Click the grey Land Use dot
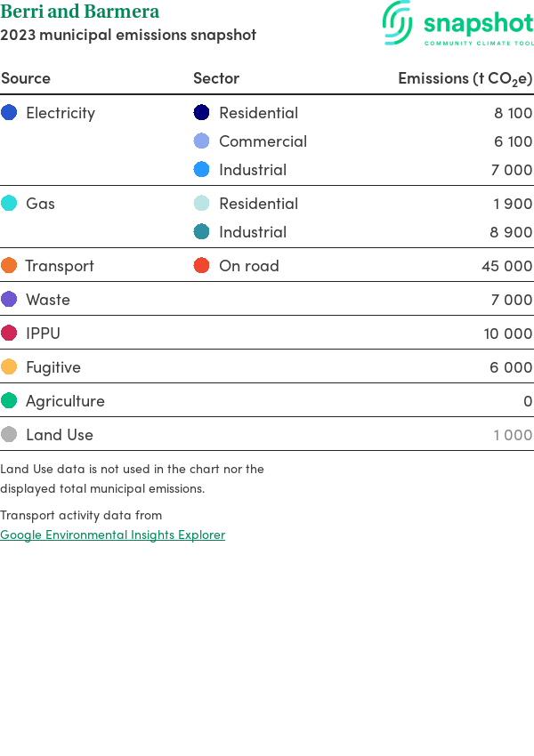This screenshot has height=756, width=534. coord(9,435)
